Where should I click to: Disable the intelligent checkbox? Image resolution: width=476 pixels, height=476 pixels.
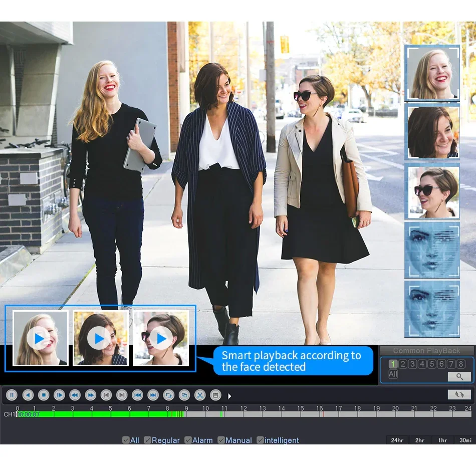click(261, 440)
